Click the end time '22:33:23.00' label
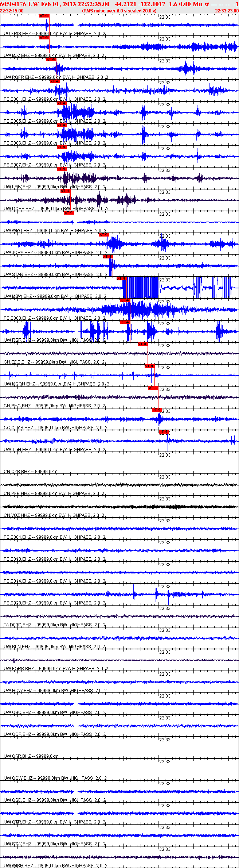This screenshot has width=239, height=868. pos(227,11)
